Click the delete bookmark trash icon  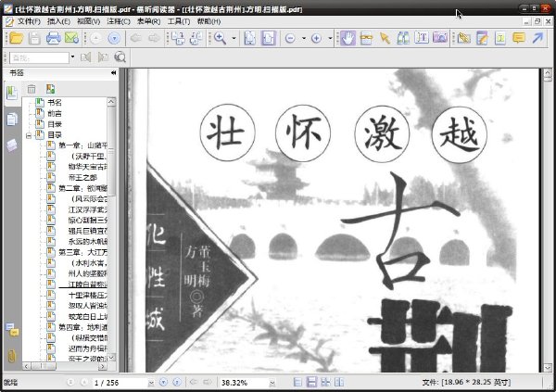[x=32, y=89]
